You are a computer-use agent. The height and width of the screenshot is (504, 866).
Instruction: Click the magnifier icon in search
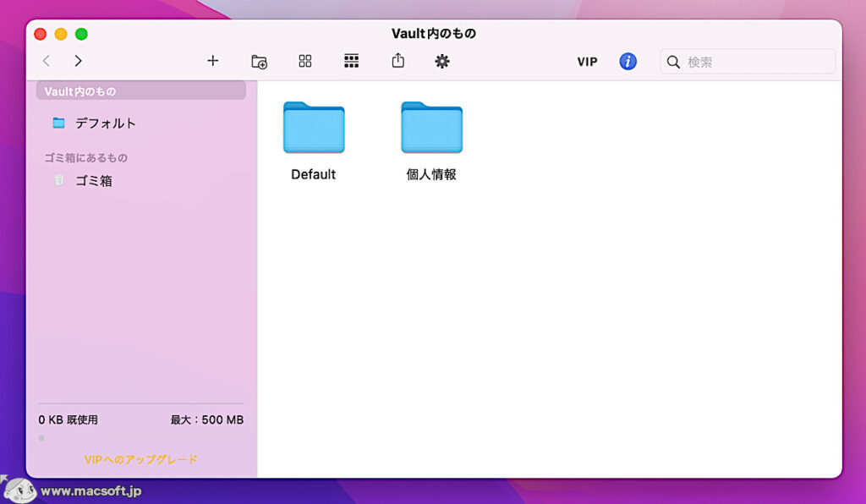pyautogui.click(x=673, y=62)
